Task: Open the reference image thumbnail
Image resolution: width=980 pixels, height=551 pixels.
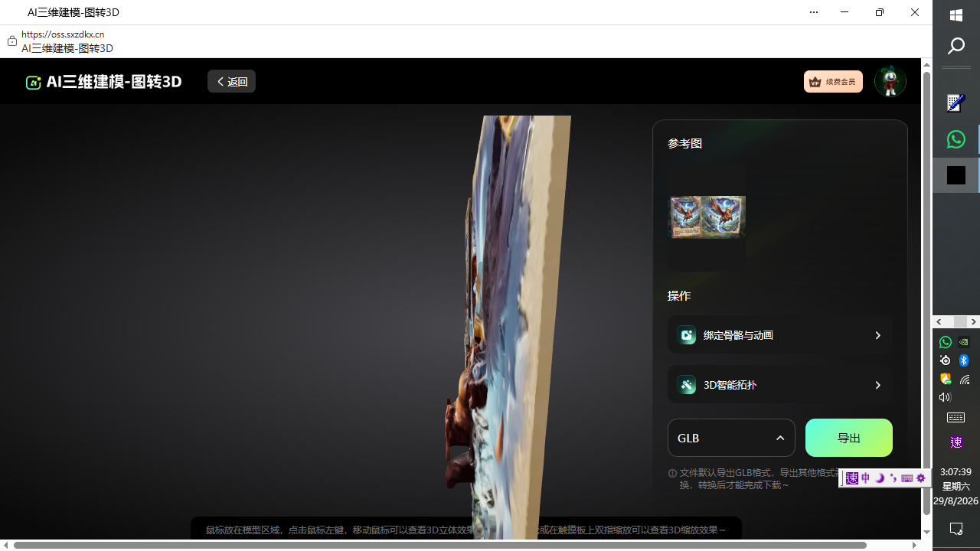Action: tap(707, 217)
